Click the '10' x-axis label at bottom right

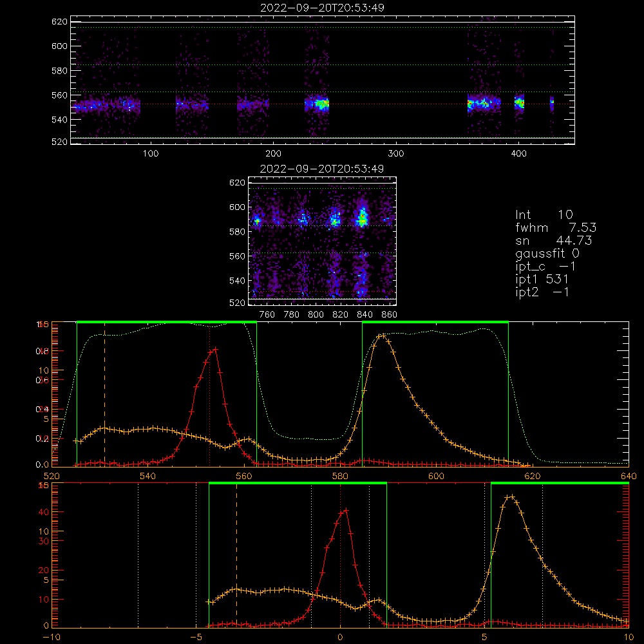[x=629, y=638]
